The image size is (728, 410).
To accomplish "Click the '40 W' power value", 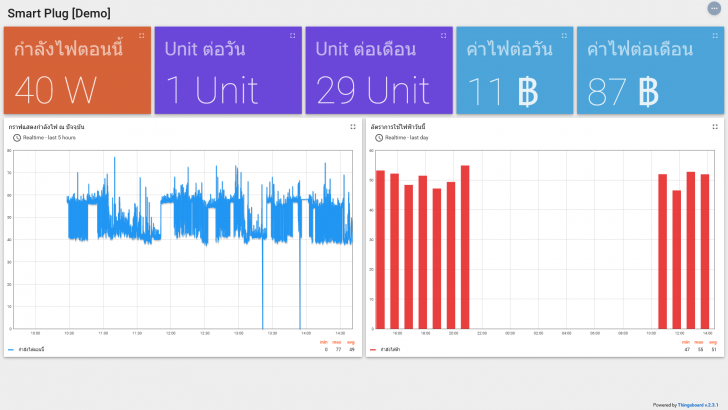I will [x=56, y=90].
